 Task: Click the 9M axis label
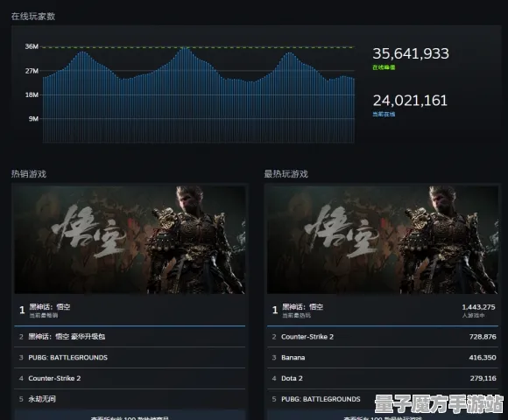click(x=33, y=118)
